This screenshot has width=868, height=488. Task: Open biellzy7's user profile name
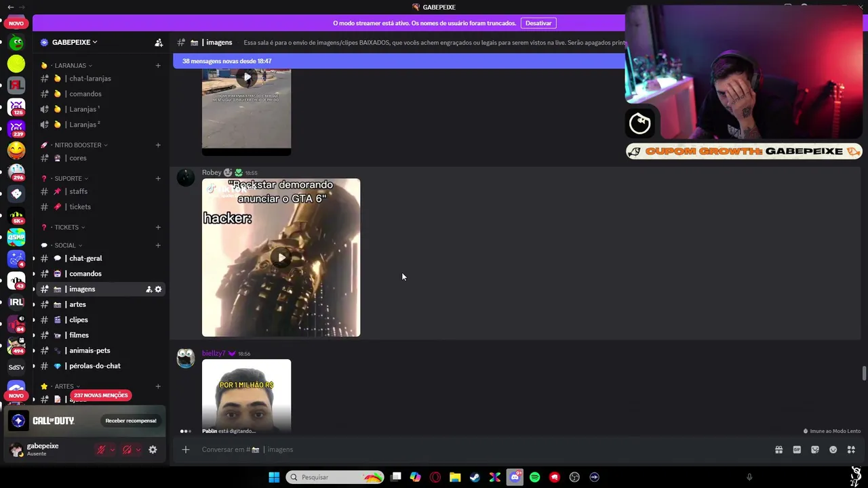point(214,353)
